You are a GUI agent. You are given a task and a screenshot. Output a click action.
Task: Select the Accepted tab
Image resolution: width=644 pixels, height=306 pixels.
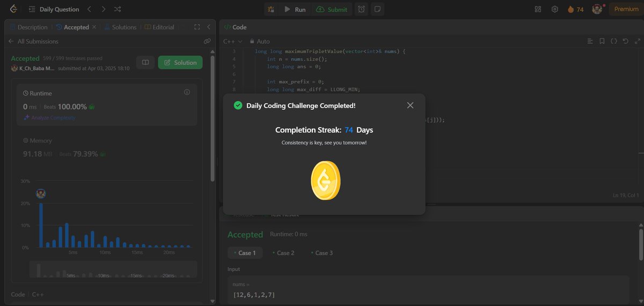(x=73, y=27)
